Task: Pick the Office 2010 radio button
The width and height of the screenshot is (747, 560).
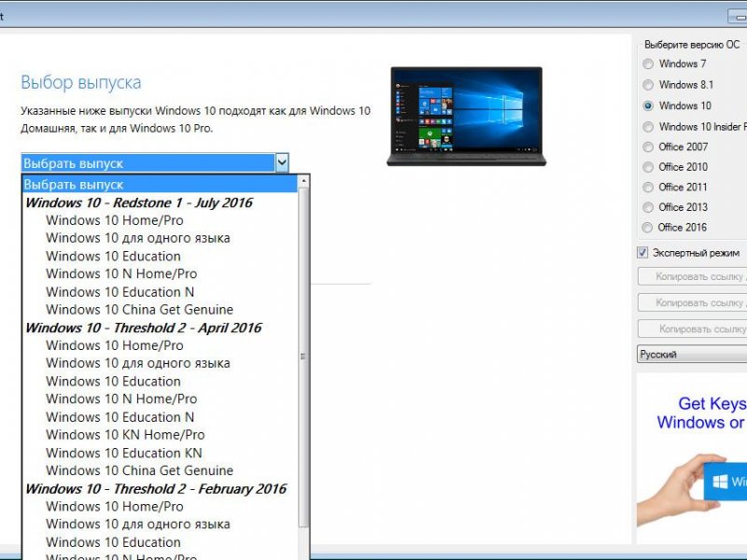Action: (648, 167)
